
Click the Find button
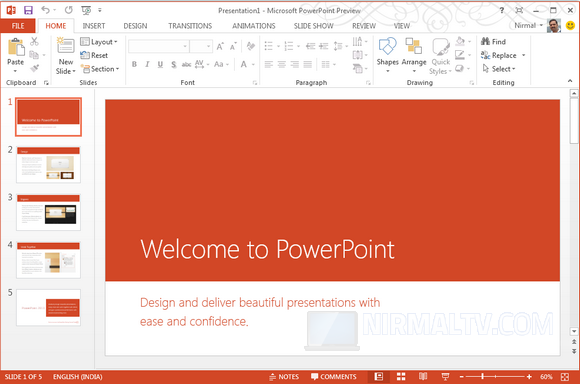pyautogui.click(x=493, y=41)
